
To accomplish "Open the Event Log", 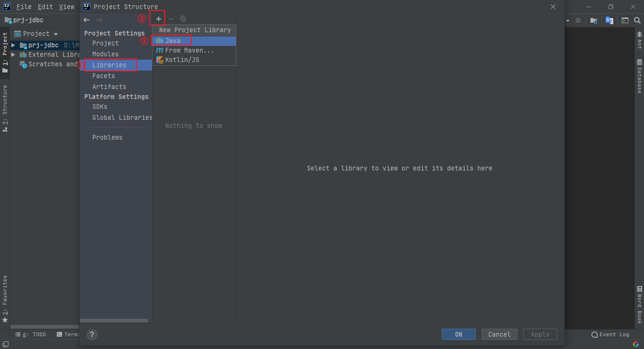I will click(610, 334).
